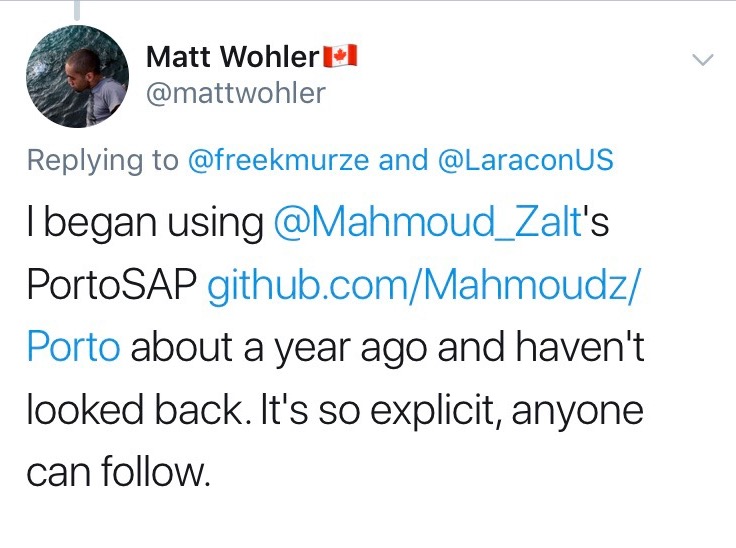The height and width of the screenshot is (548, 736).
Task: Click Matt Wohler's profile avatar photo
Action: click(76, 77)
